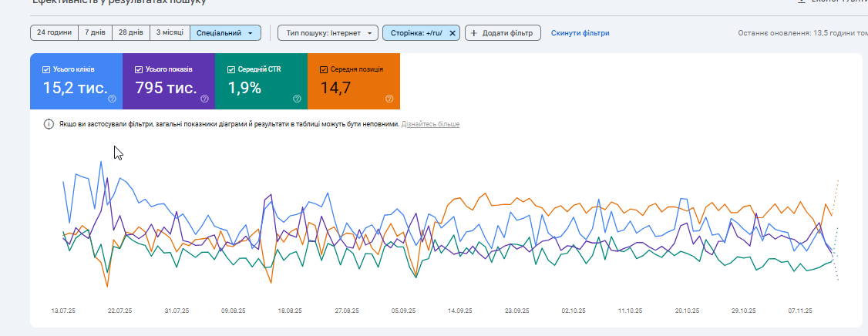868x336 pixels.
Task: Click chart at 18.08.25 date label
Action: [x=289, y=311]
